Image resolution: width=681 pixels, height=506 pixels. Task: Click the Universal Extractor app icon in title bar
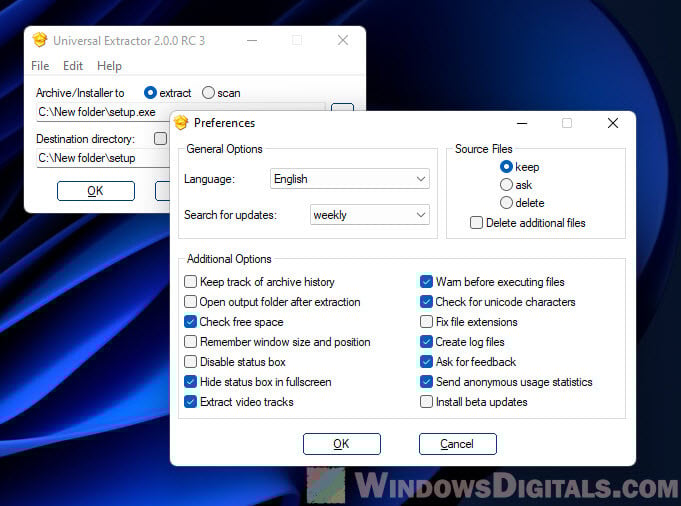(40, 40)
